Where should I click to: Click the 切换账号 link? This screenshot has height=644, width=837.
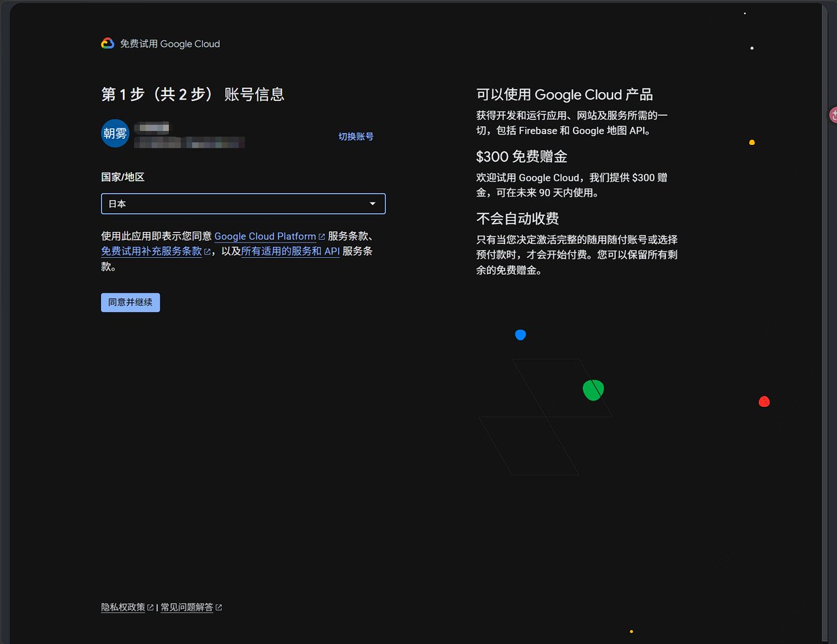point(356,137)
